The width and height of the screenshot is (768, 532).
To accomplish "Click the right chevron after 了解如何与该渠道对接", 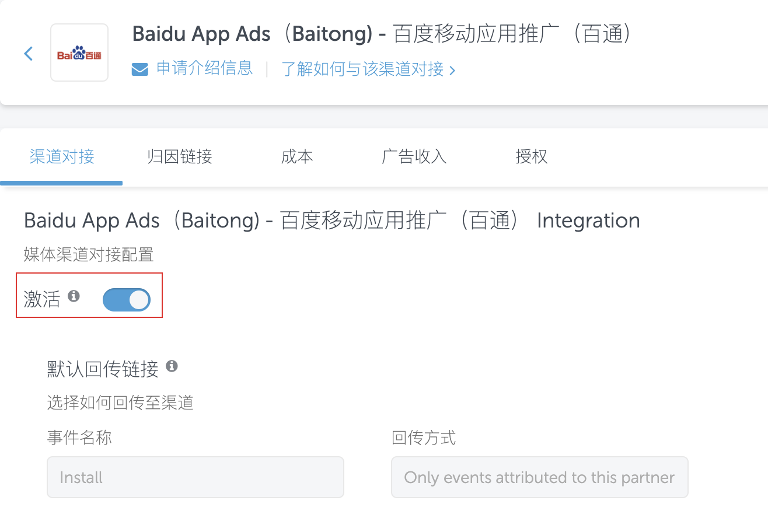I will pyautogui.click(x=452, y=71).
